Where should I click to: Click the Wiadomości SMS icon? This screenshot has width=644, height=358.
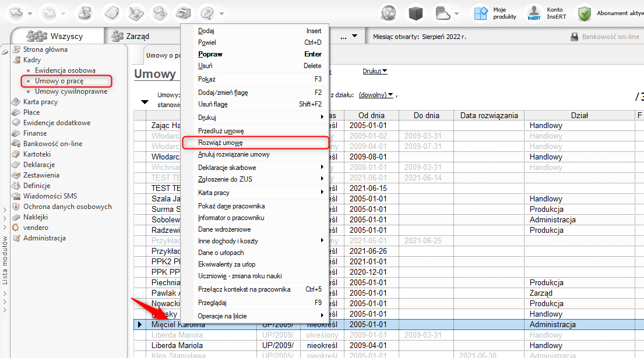[16, 196]
